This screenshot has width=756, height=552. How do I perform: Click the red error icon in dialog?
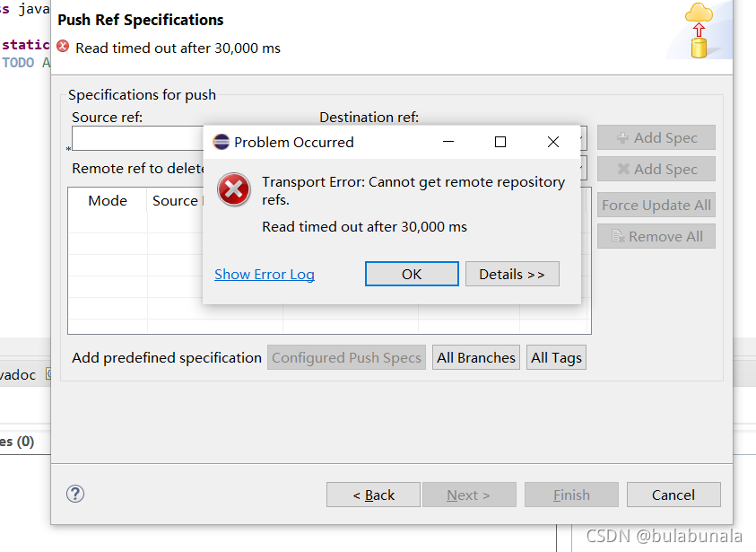(x=234, y=189)
